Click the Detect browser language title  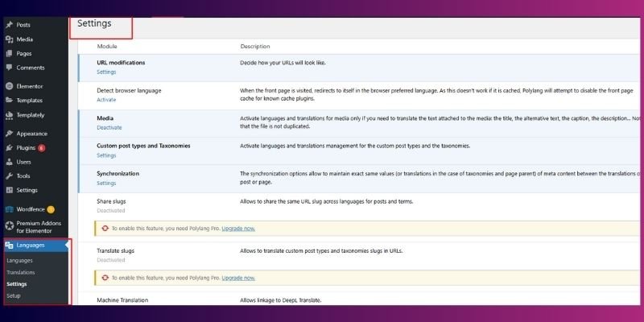click(129, 90)
